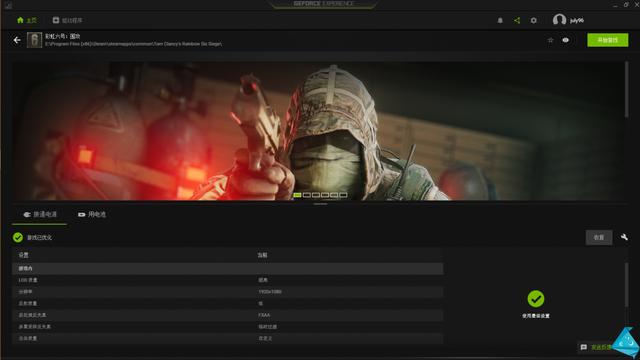The width and height of the screenshot is (640, 360).
Task: Switch to the Home tab
Action: (x=27, y=20)
